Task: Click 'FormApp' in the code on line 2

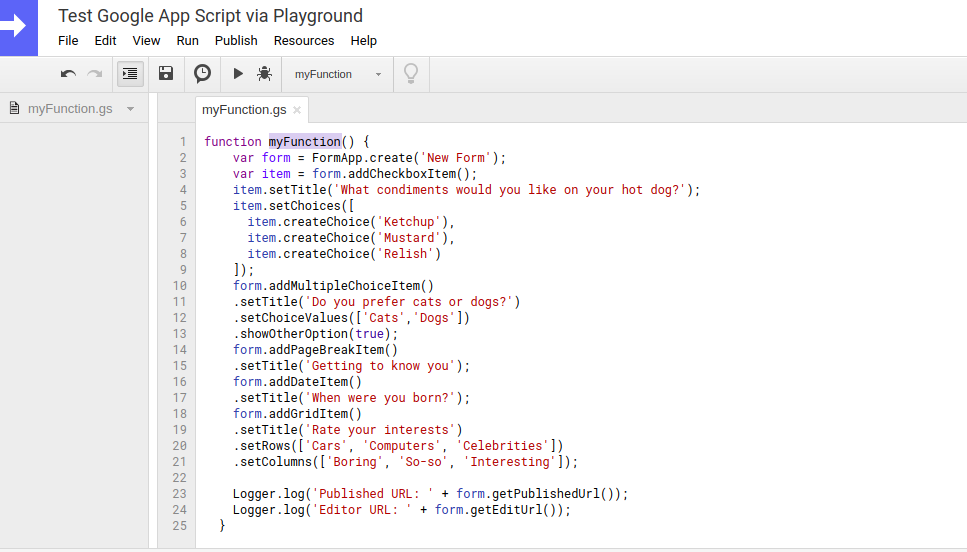Action: [337, 158]
